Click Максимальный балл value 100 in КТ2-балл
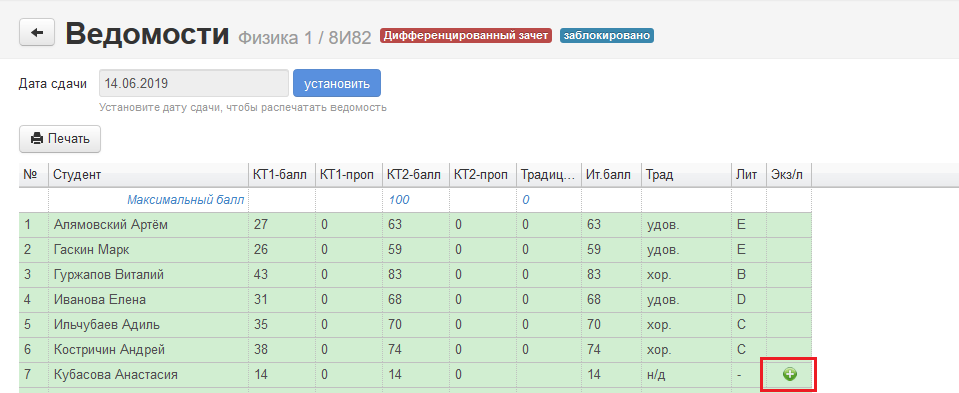Image resolution: width=959 pixels, height=393 pixels. [x=398, y=200]
